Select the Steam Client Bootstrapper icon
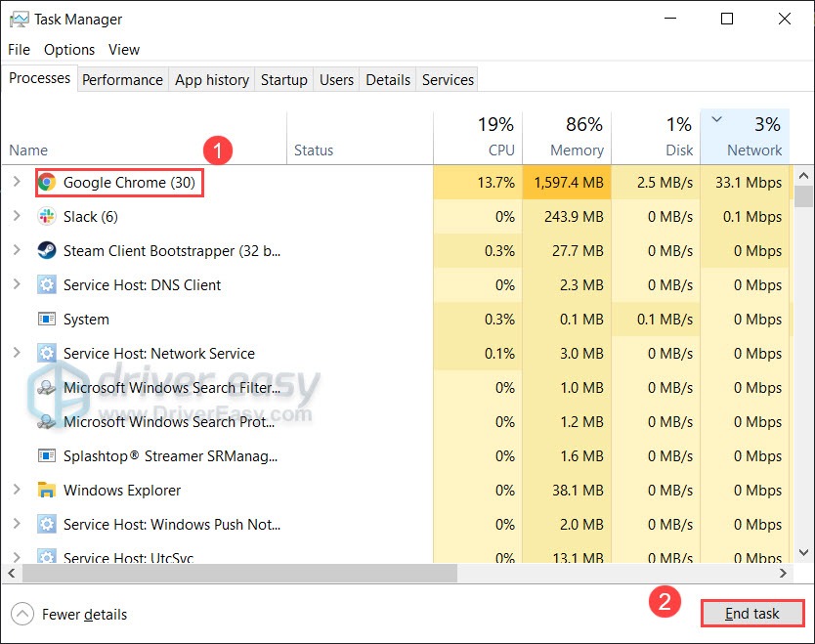The image size is (815, 644). tap(47, 250)
